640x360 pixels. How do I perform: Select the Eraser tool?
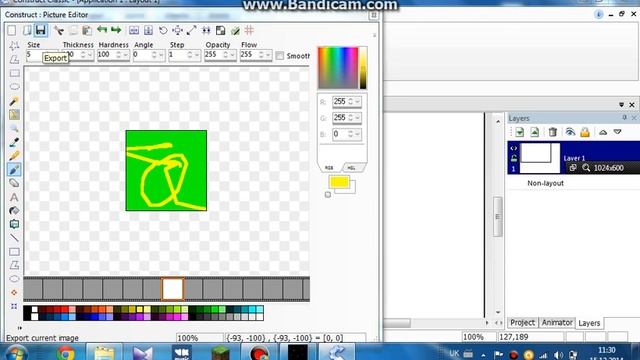click(x=14, y=183)
